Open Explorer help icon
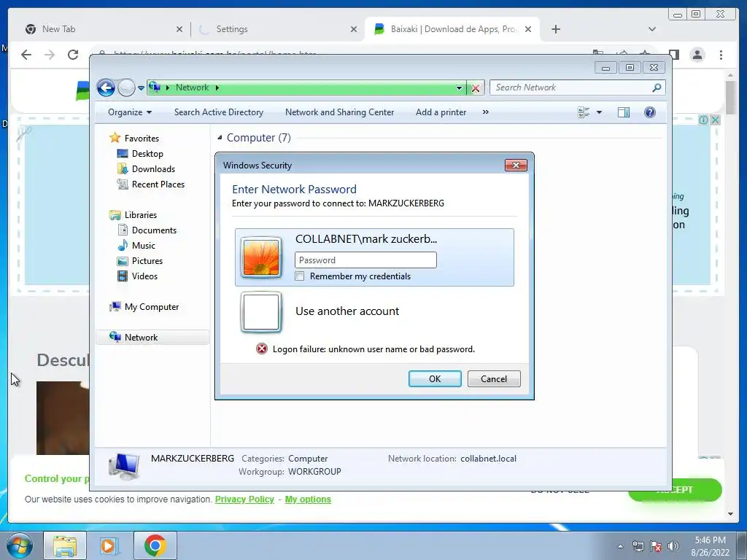The width and height of the screenshot is (747, 560). coord(650,112)
